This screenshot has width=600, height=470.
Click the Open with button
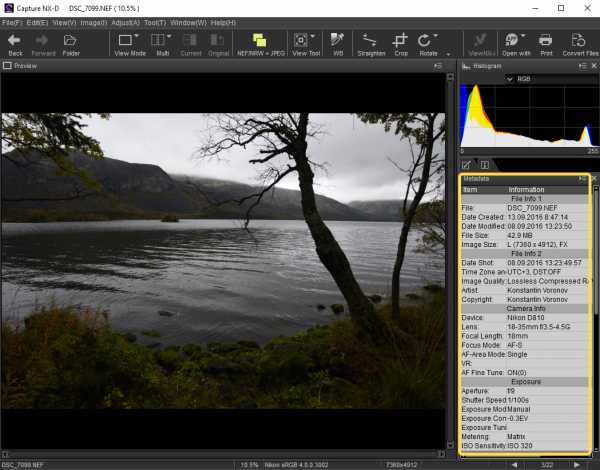516,43
